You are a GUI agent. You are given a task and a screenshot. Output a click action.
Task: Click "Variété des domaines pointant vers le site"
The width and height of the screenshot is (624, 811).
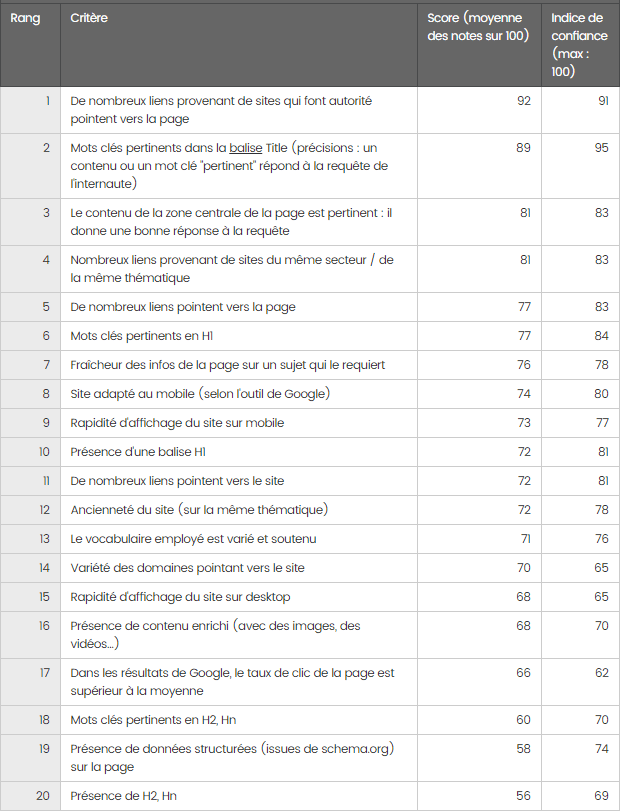coord(187,568)
